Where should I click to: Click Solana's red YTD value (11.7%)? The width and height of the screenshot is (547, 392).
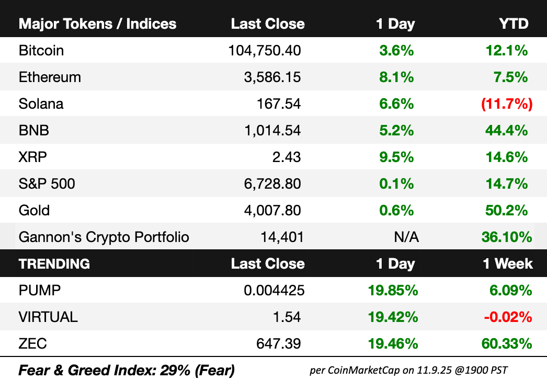point(506,104)
